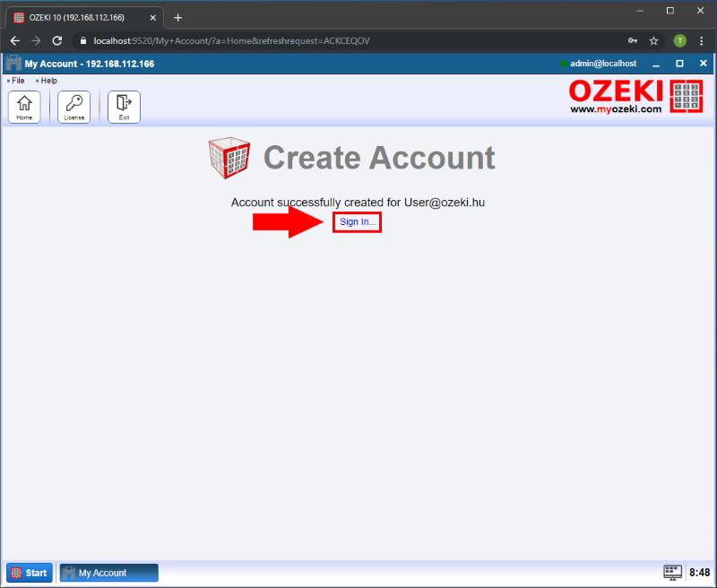Click the Sign In... link
Screen dimensions: 717x588
coord(358,222)
